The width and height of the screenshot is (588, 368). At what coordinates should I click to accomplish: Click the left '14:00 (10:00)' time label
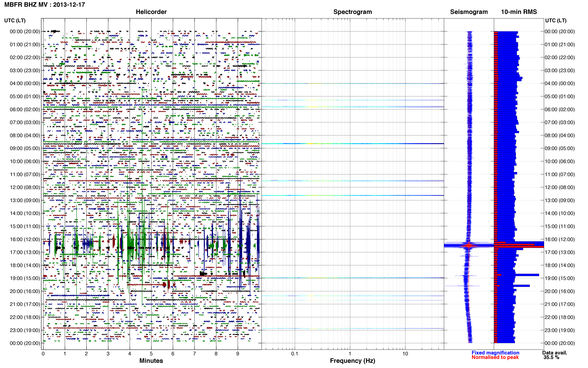(25, 213)
